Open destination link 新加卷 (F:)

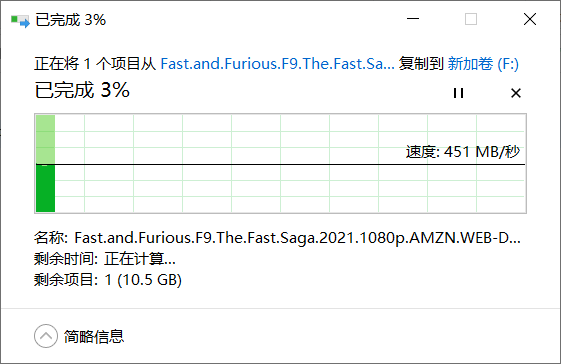pyautogui.click(x=483, y=64)
